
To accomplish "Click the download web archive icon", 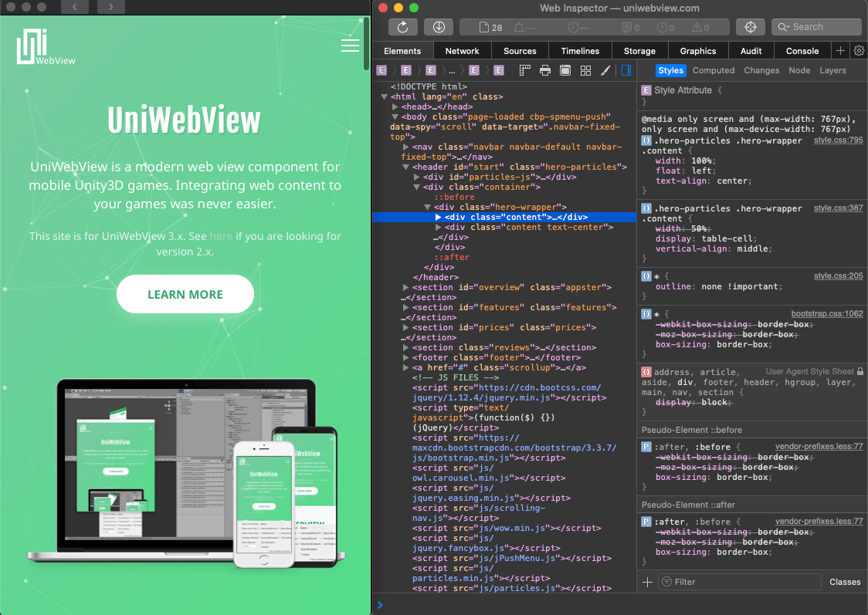I will (x=439, y=27).
